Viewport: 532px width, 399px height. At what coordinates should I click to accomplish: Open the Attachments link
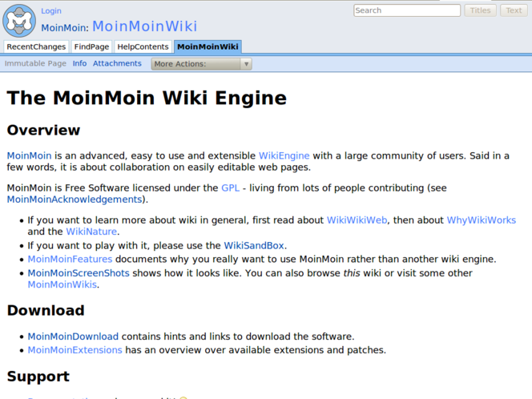pos(117,63)
